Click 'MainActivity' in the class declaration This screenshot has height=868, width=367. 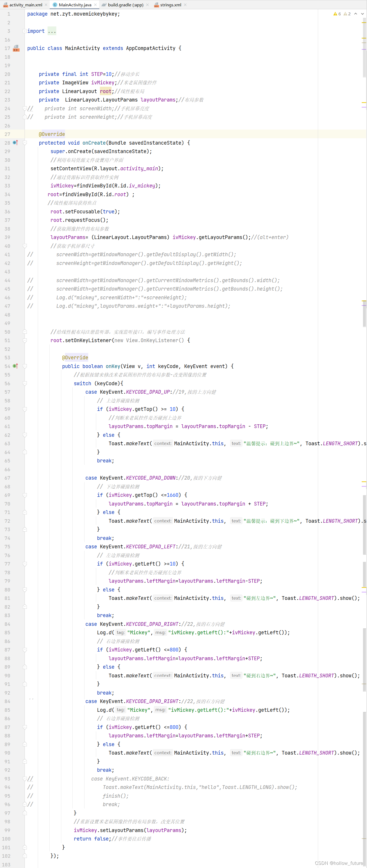point(82,48)
